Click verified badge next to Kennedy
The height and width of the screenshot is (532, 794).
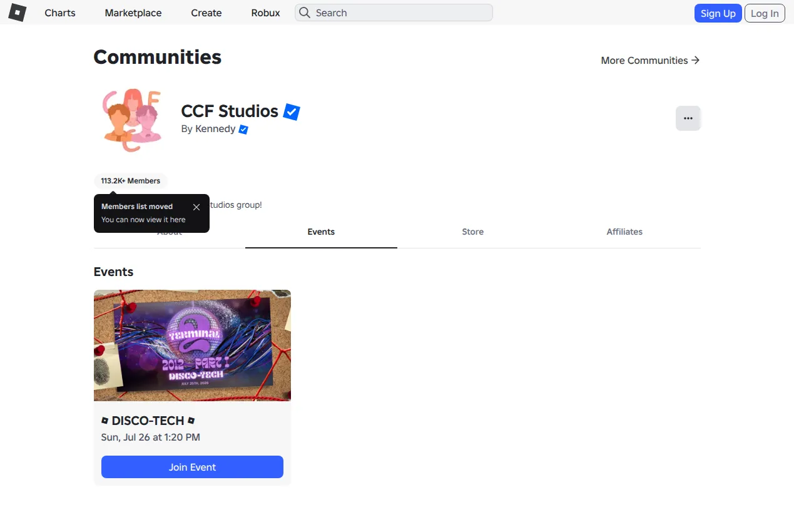click(x=243, y=130)
